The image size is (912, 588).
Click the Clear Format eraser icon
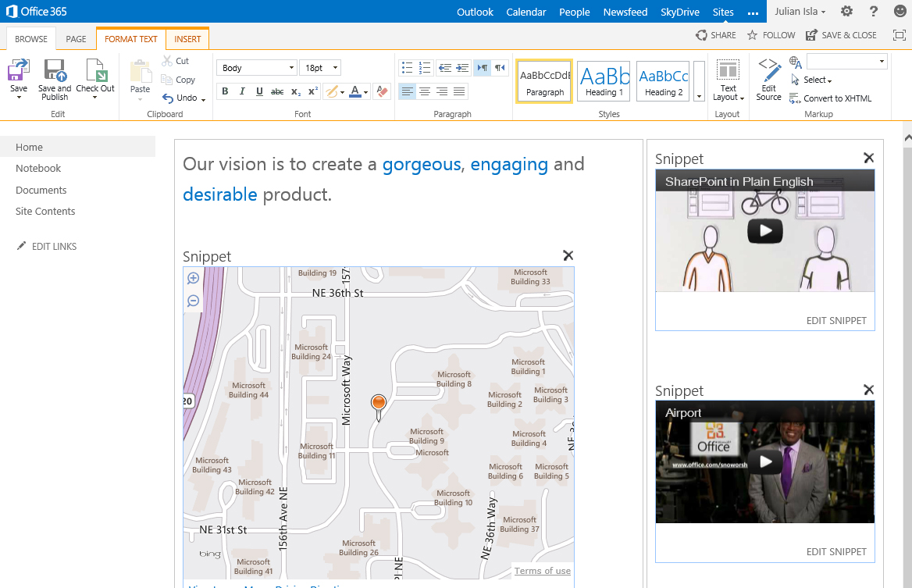point(382,91)
